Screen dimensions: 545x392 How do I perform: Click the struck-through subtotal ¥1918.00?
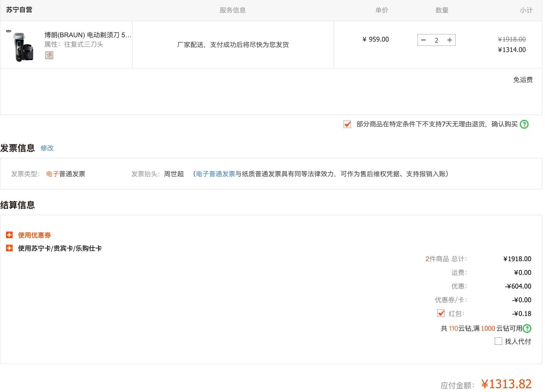click(x=512, y=39)
